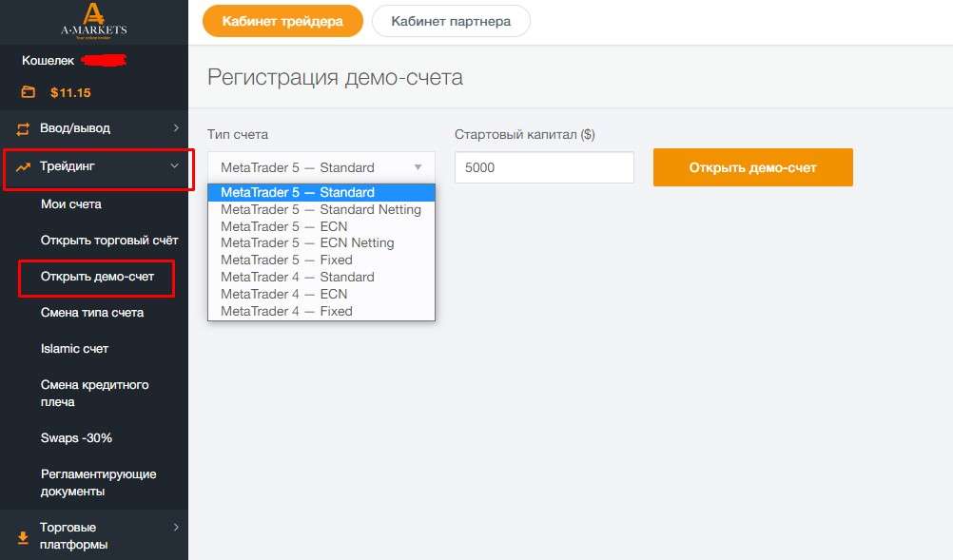Click the Кошелек label
953x560 pixels.
[48, 61]
